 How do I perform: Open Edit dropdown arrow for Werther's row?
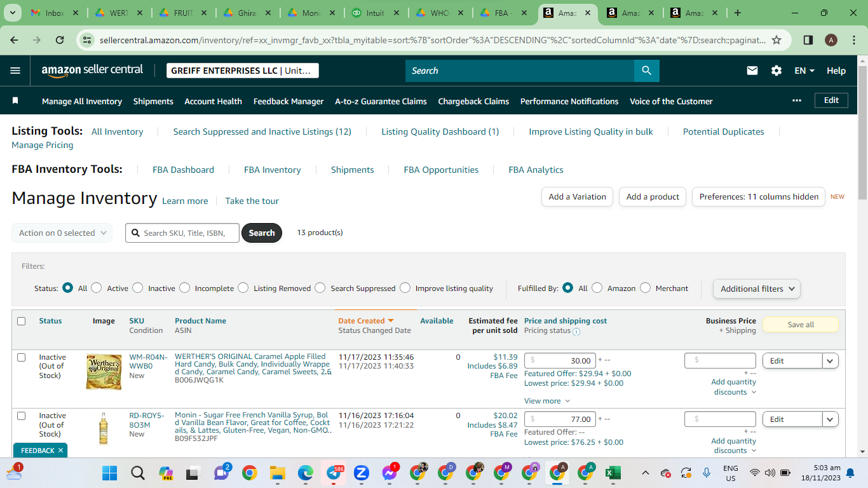[x=830, y=360]
